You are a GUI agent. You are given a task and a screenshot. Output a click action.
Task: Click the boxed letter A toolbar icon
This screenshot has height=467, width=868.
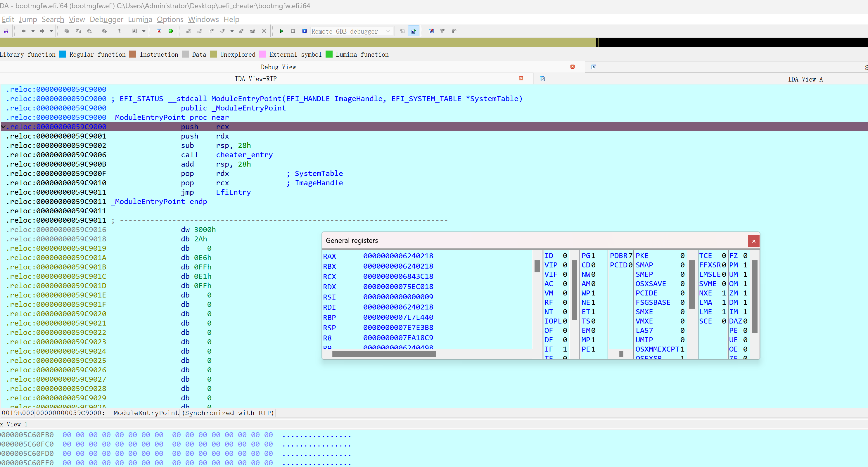[134, 31]
